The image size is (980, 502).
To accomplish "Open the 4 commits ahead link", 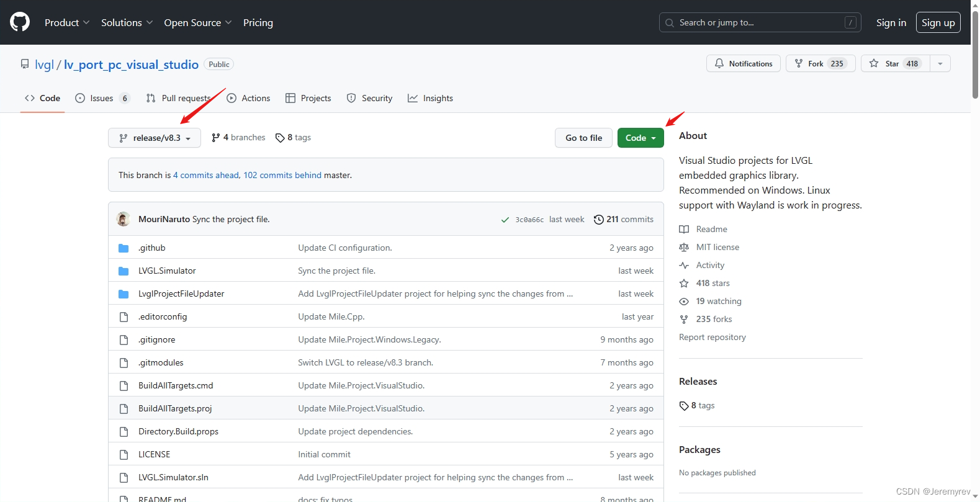I will point(206,175).
